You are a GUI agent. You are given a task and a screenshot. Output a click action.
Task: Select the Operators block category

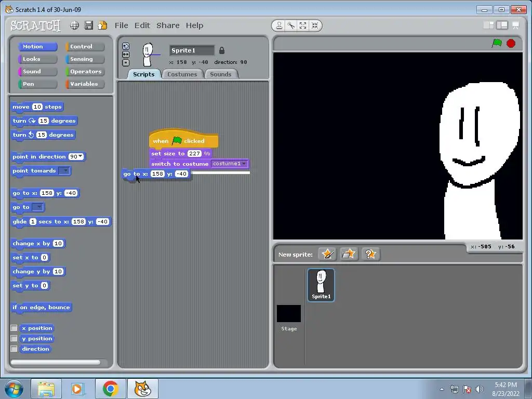tap(85, 72)
